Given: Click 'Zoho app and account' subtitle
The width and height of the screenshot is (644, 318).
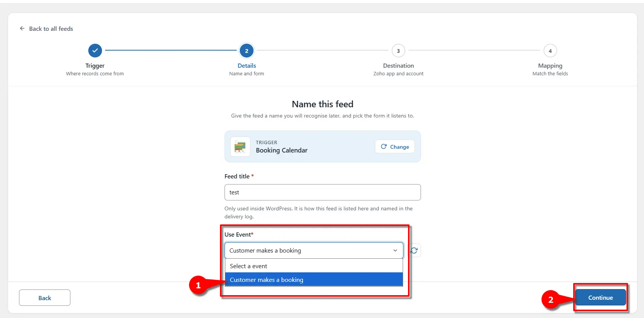Looking at the screenshot, I should point(399,74).
